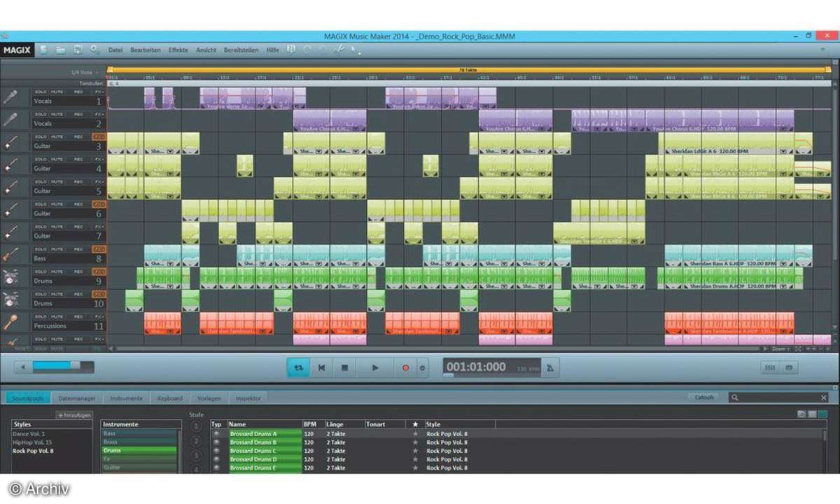Solo the Percussions track 11
This screenshot has width=840, height=504.
point(41,316)
